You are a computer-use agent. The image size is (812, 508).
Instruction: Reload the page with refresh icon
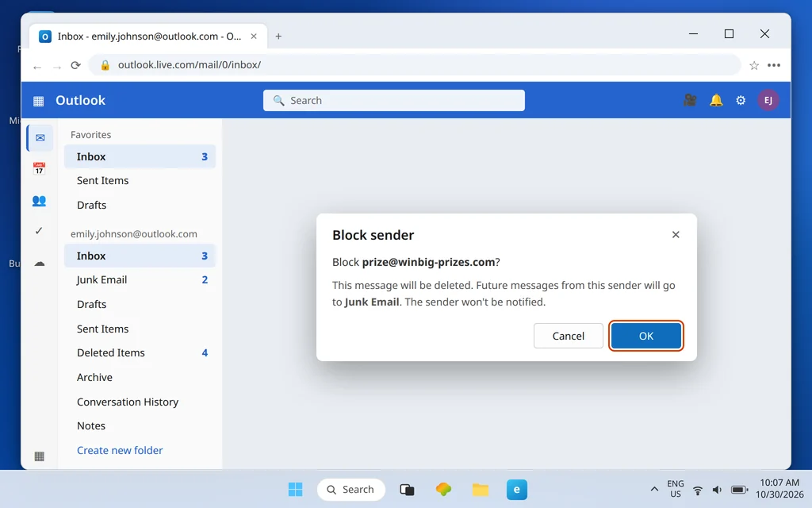click(75, 65)
